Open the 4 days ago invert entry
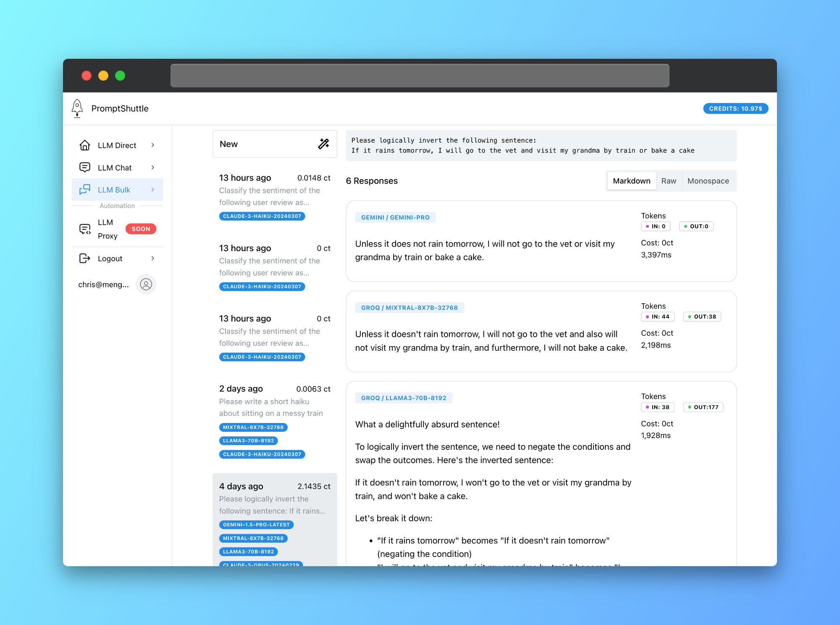Screen dimensions: 840x625 click(x=275, y=520)
